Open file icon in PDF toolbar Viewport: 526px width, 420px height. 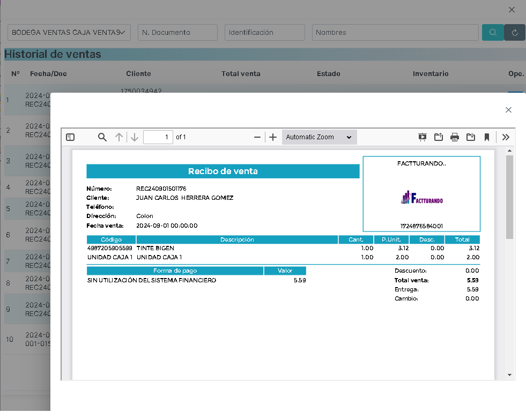tap(439, 137)
